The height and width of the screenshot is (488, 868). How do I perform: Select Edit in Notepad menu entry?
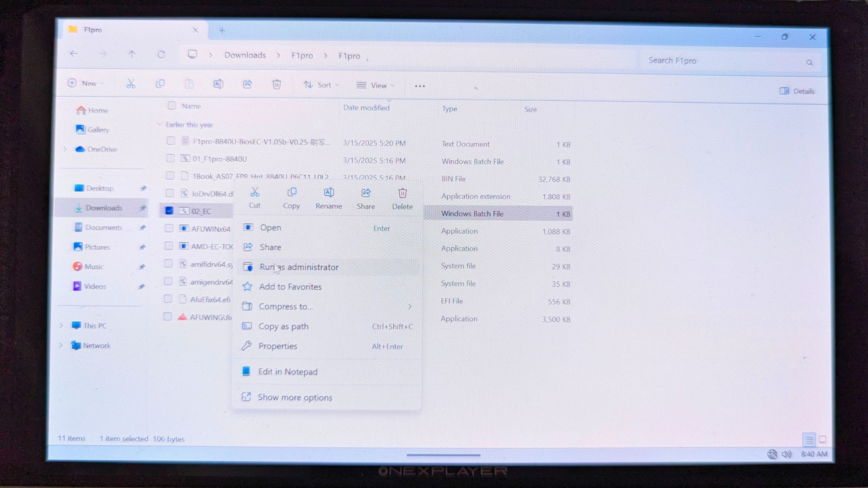click(x=288, y=371)
